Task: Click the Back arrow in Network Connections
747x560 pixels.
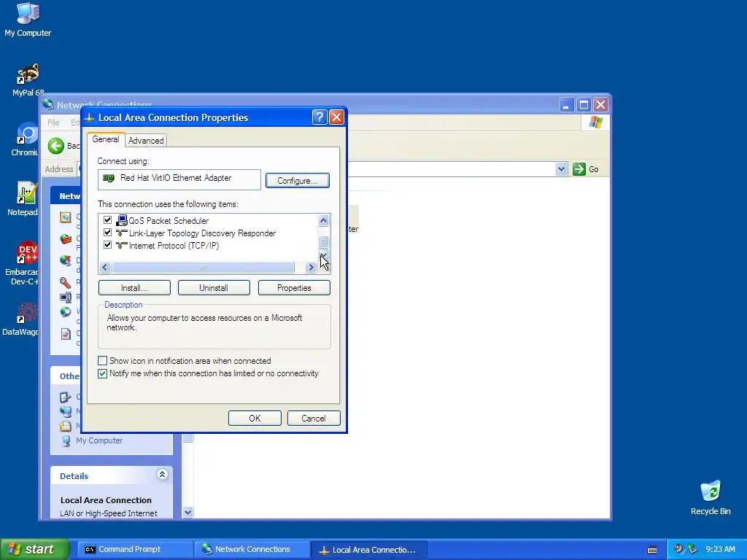Action: [x=55, y=146]
